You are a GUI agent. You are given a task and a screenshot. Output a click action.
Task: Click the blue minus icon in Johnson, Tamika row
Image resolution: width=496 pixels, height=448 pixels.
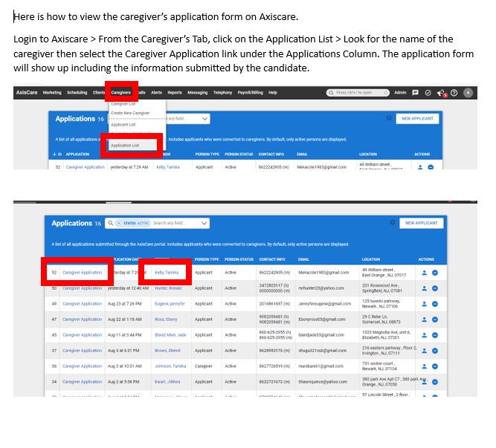pos(435,366)
